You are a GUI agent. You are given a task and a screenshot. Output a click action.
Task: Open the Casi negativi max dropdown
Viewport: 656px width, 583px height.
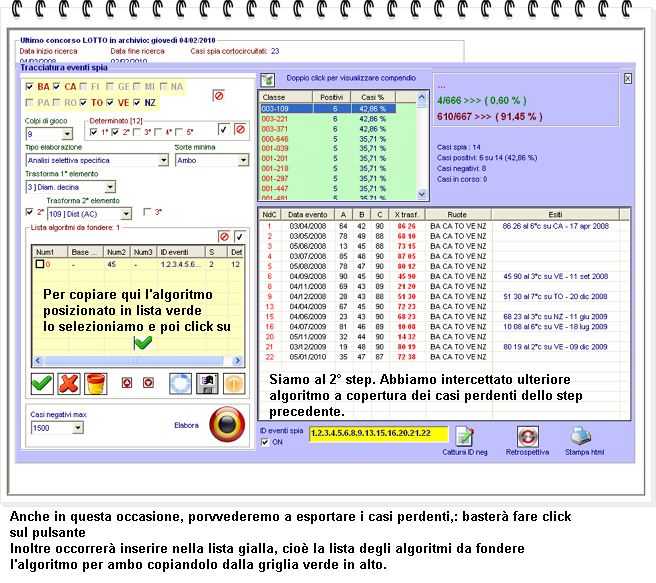coord(78,428)
